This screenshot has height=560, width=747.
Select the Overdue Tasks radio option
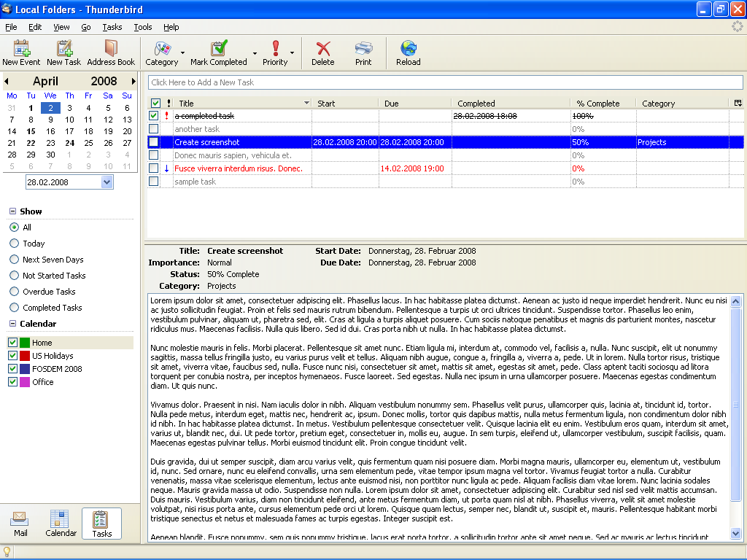[15, 292]
